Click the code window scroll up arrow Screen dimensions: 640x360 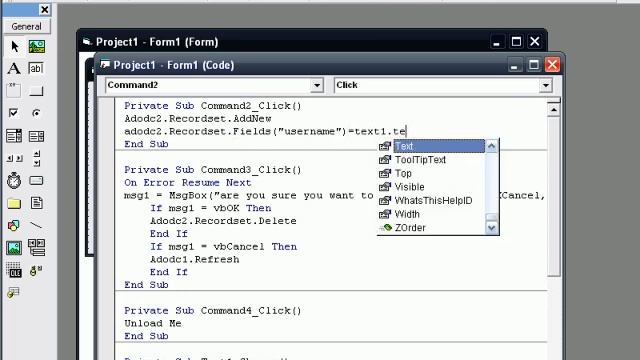coord(553,110)
